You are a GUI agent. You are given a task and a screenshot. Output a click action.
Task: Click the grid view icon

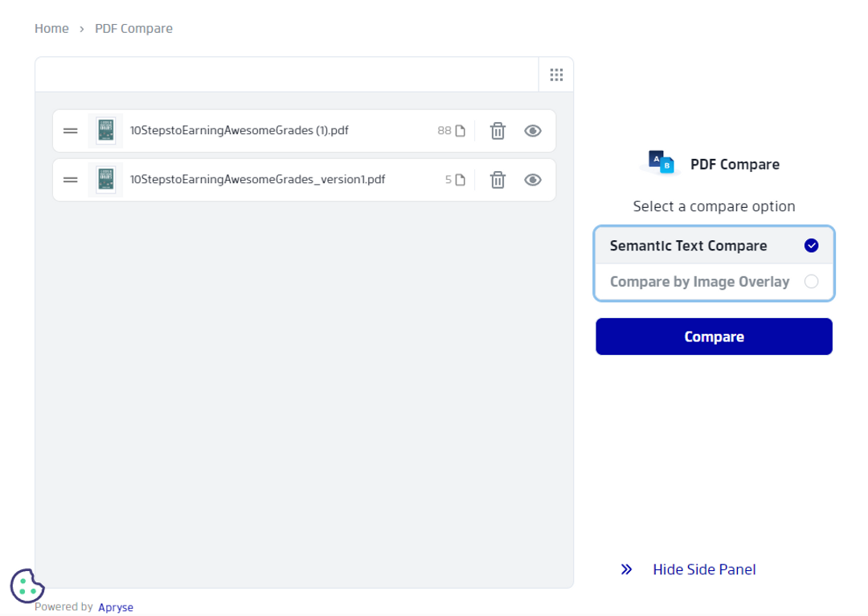556,74
